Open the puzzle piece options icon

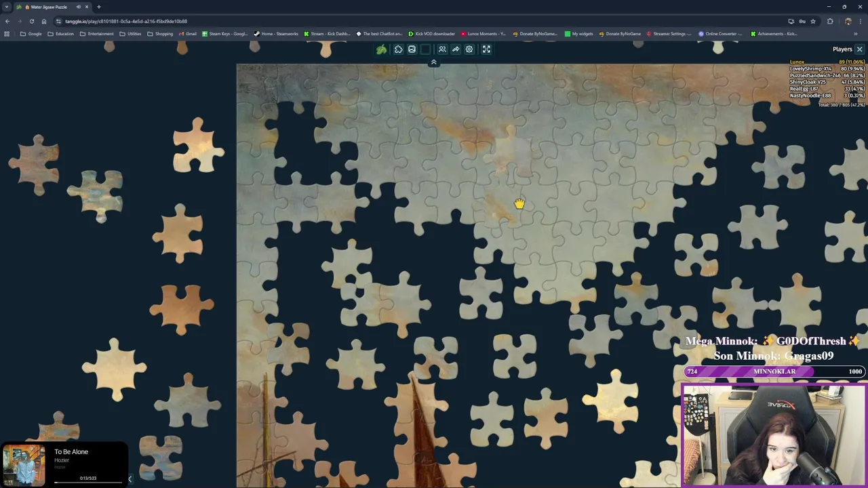[398, 49]
